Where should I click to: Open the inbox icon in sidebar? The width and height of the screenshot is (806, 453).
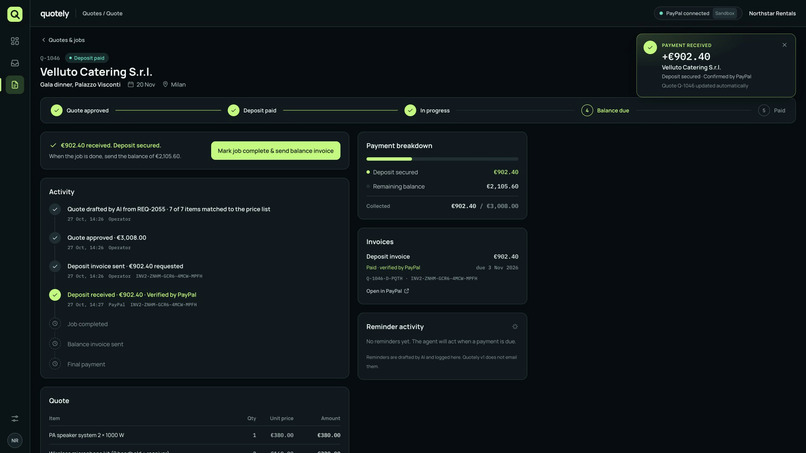coord(15,63)
